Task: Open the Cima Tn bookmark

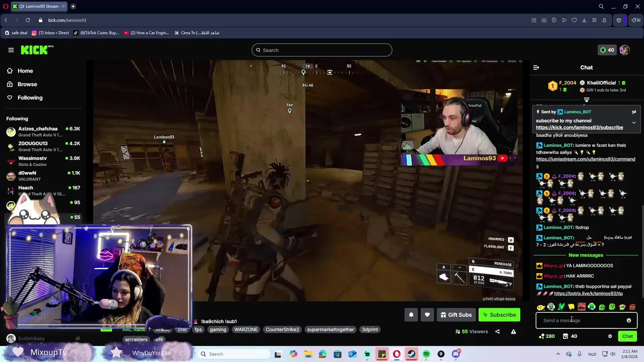Action: pos(196,33)
